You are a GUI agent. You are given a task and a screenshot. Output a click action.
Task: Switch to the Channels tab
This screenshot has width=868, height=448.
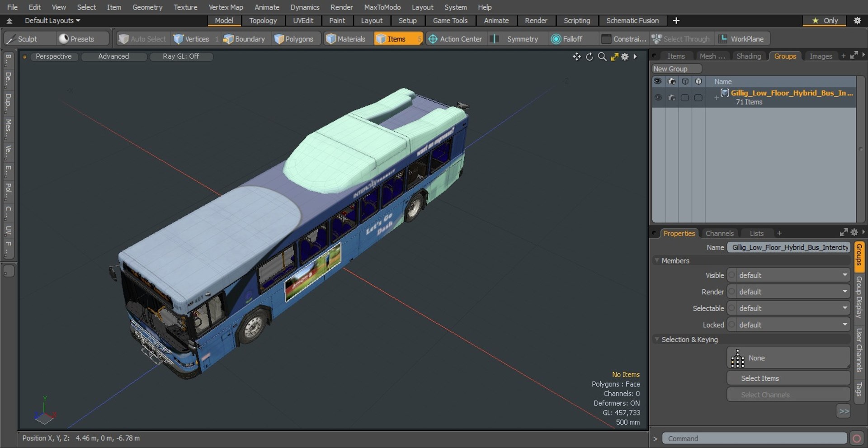(720, 233)
